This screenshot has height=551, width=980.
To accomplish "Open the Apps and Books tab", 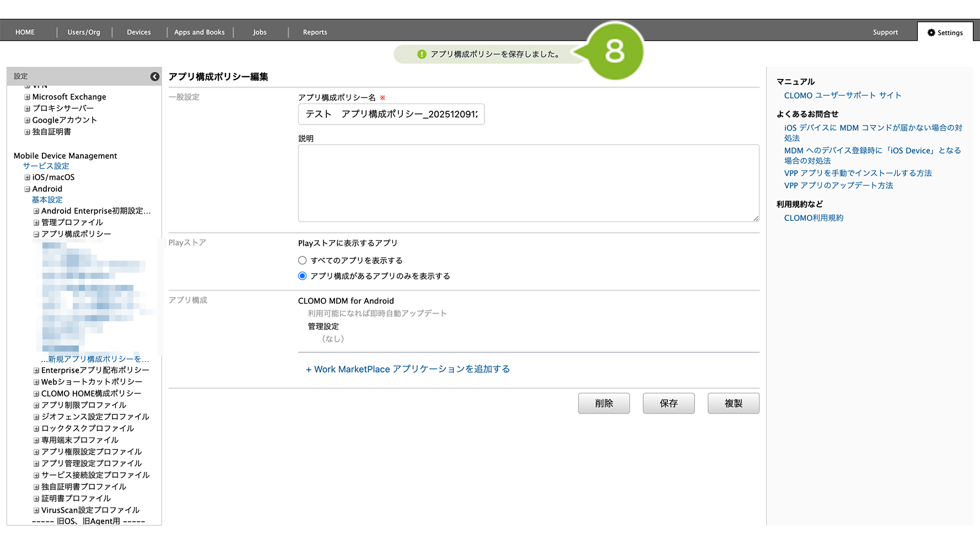I will click(x=199, y=33).
